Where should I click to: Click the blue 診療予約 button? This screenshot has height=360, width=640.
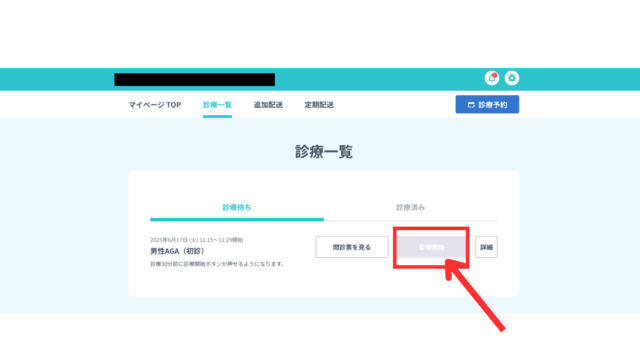point(487,104)
